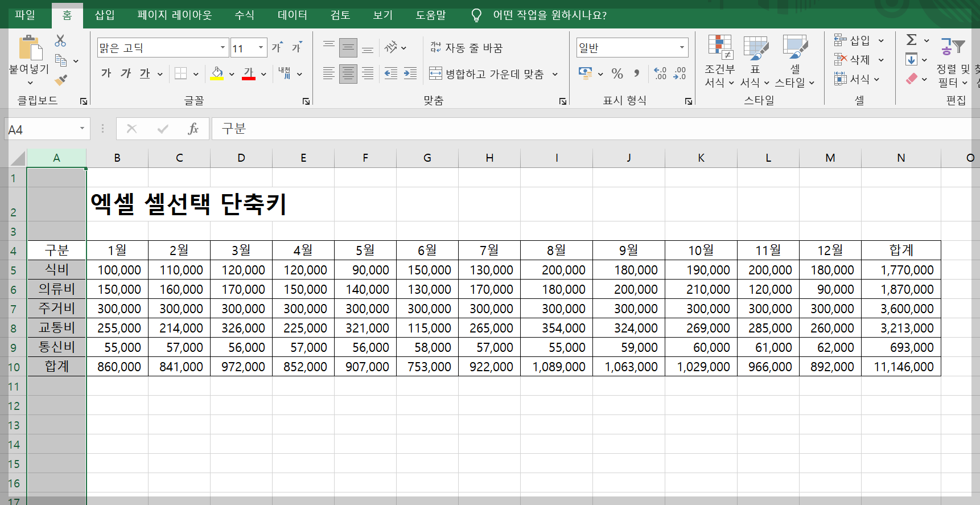Open the font name dropdown (맑은 고딕)
This screenshot has height=505, width=980.
tap(223, 47)
